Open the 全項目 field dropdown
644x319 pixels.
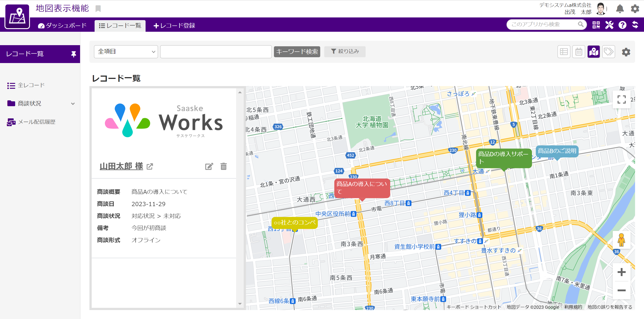(126, 52)
